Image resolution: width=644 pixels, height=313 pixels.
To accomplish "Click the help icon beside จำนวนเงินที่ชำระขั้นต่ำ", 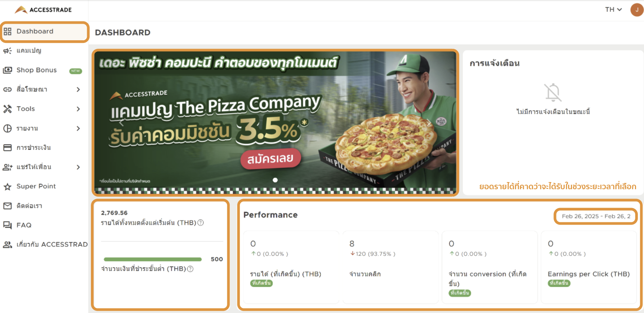I will [x=190, y=269].
